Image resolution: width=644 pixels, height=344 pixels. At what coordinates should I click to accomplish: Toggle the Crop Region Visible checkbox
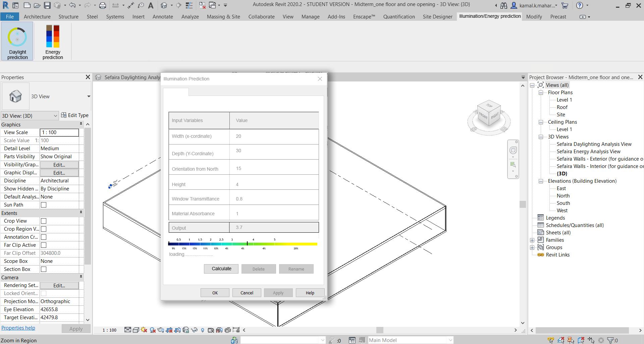44,229
